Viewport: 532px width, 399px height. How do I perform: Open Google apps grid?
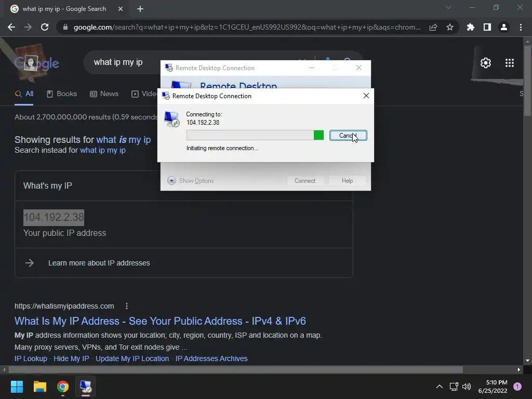pos(509,63)
